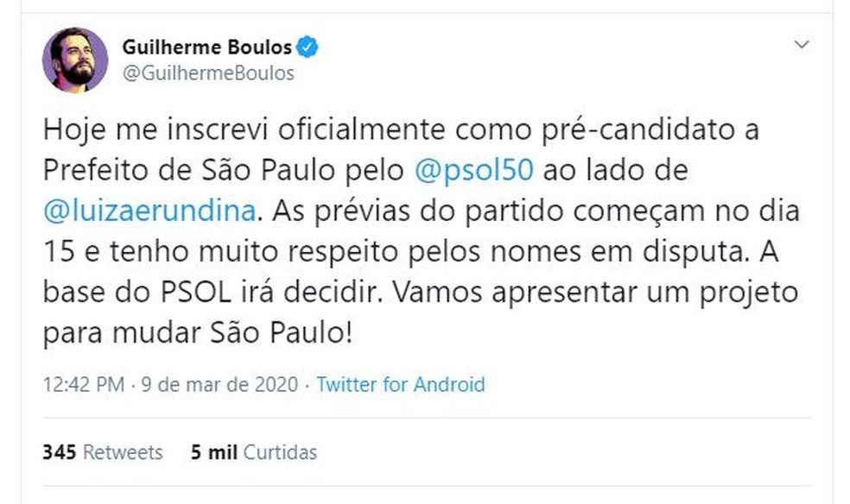Open the 345 Retweets list
850x504 pixels.
(x=102, y=452)
